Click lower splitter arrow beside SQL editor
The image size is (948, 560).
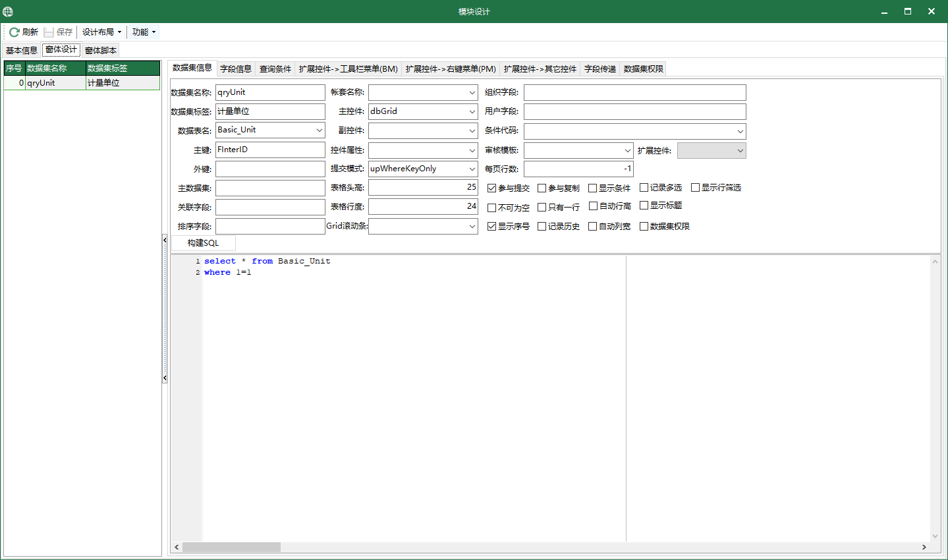(165, 378)
